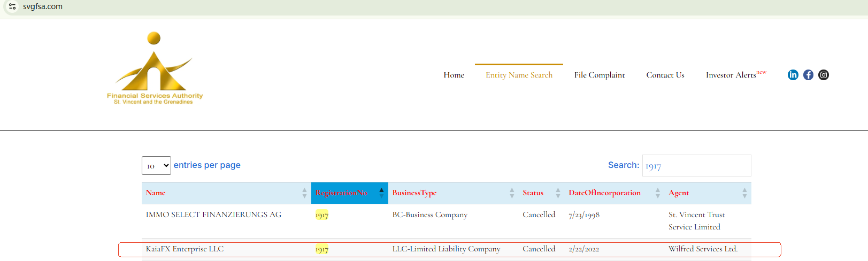The height and width of the screenshot is (261, 868).
Task: Open the LinkedIn social icon
Action: (793, 75)
